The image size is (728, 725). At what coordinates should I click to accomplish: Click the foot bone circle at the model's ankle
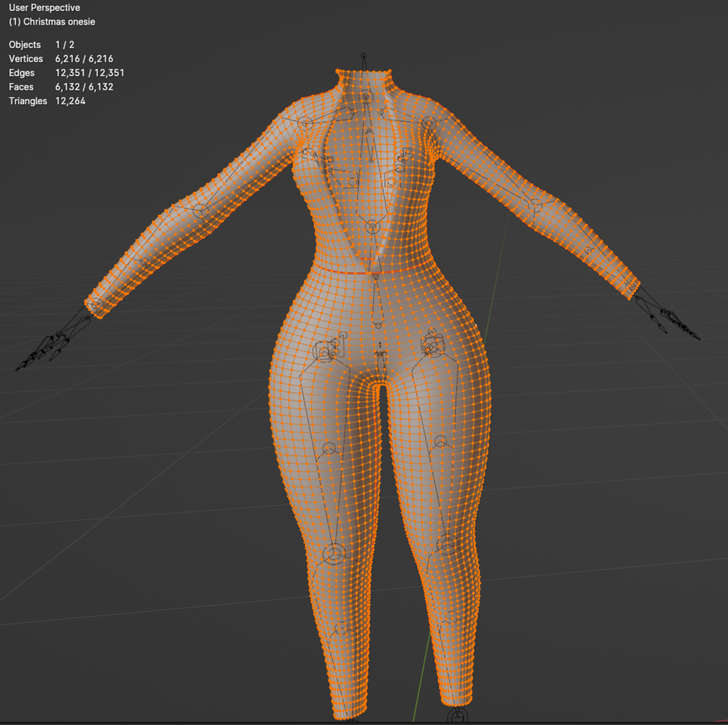click(457, 716)
